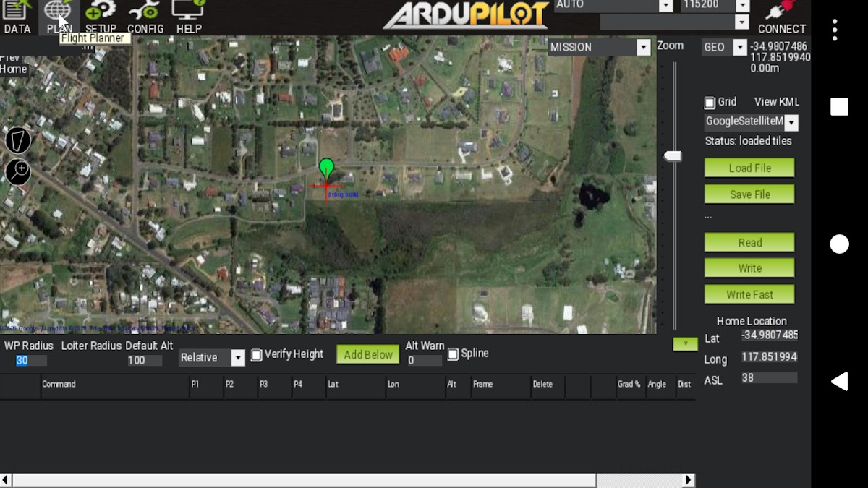The height and width of the screenshot is (488, 868).
Task: Click the magnifier zoom-to tool on map
Action: [x=18, y=172]
